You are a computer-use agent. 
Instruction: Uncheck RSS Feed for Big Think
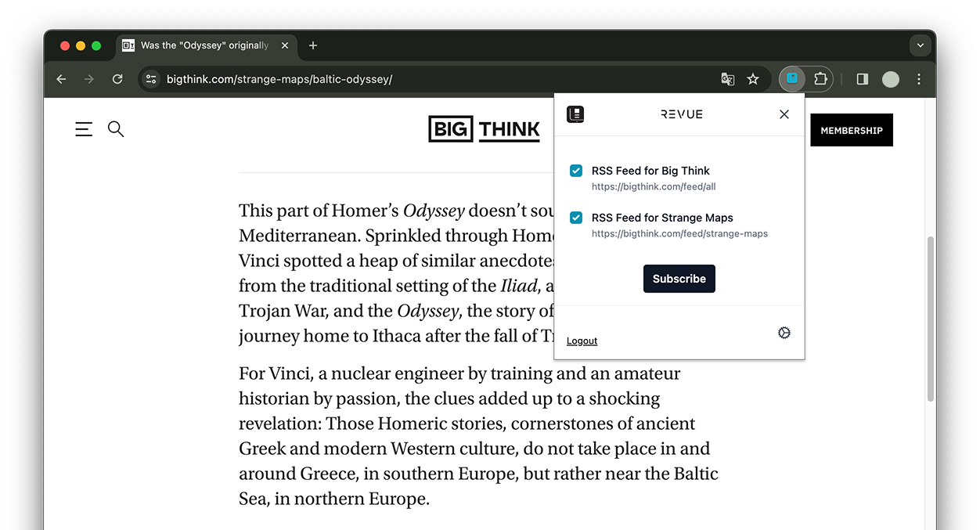[x=576, y=171]
